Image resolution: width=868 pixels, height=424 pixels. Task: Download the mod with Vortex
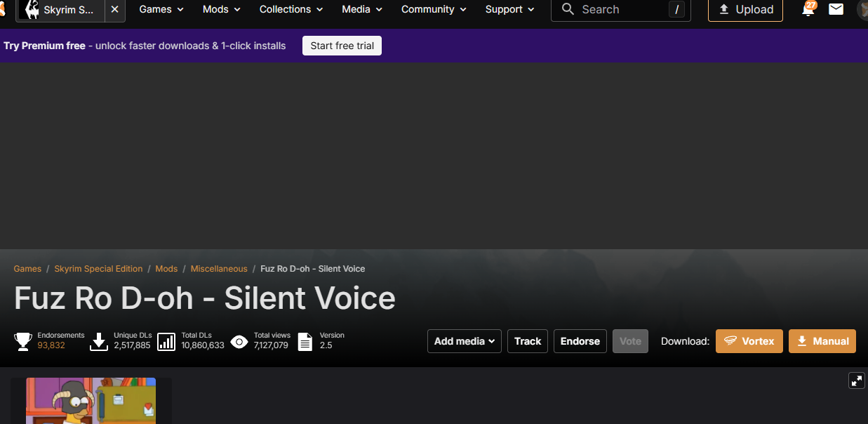click(749, 341)
